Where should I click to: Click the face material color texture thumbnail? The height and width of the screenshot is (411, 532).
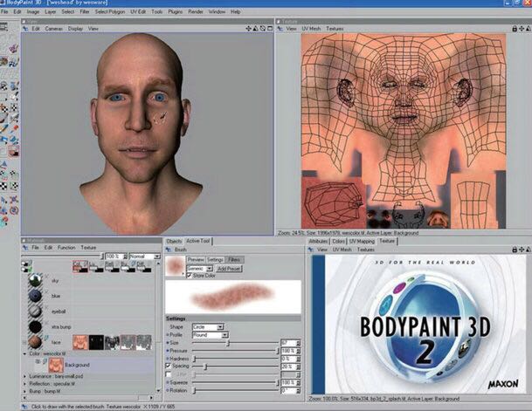[x=80, y=342]
